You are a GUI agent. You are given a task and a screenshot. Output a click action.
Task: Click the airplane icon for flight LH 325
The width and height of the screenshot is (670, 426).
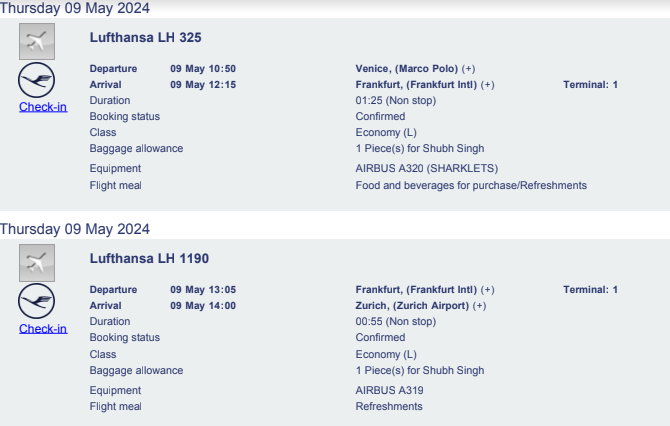(37, 41)
